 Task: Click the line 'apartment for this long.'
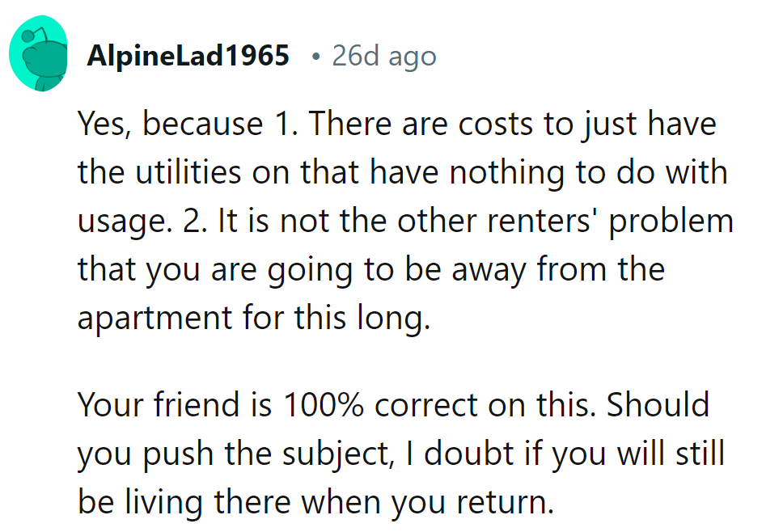coord(254,318)
